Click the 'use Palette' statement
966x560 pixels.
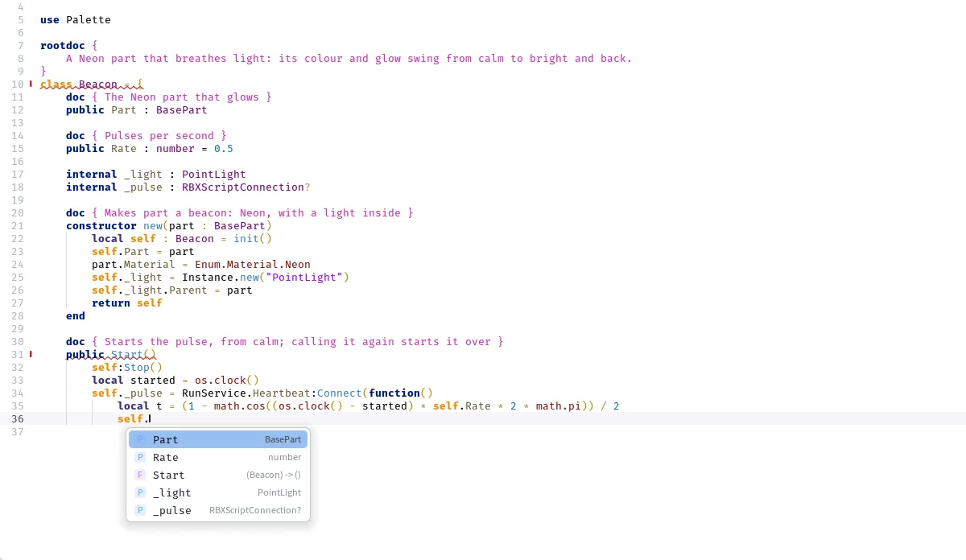click(x=76, y=19)
